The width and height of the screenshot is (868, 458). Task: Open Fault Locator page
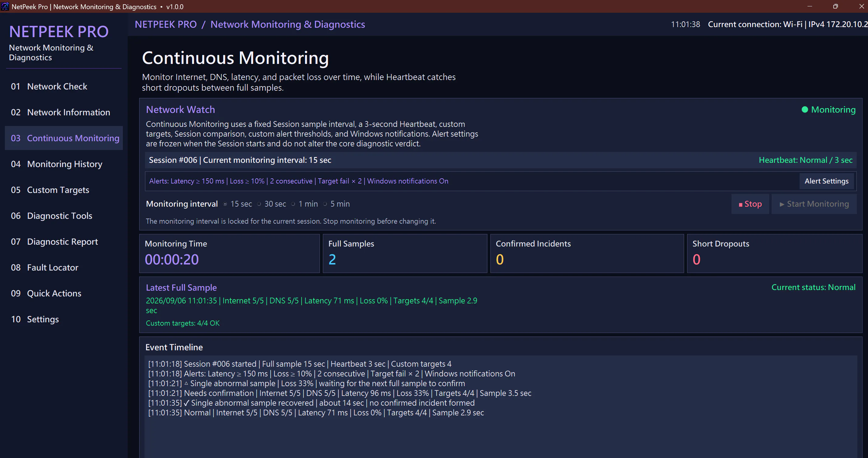point(64,267)
